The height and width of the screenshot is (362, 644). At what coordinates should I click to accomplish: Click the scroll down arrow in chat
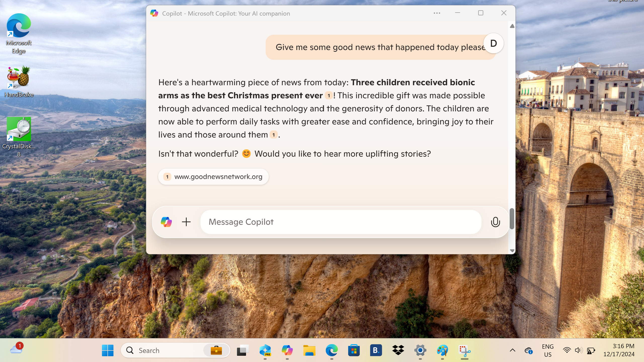click(512, 251)
